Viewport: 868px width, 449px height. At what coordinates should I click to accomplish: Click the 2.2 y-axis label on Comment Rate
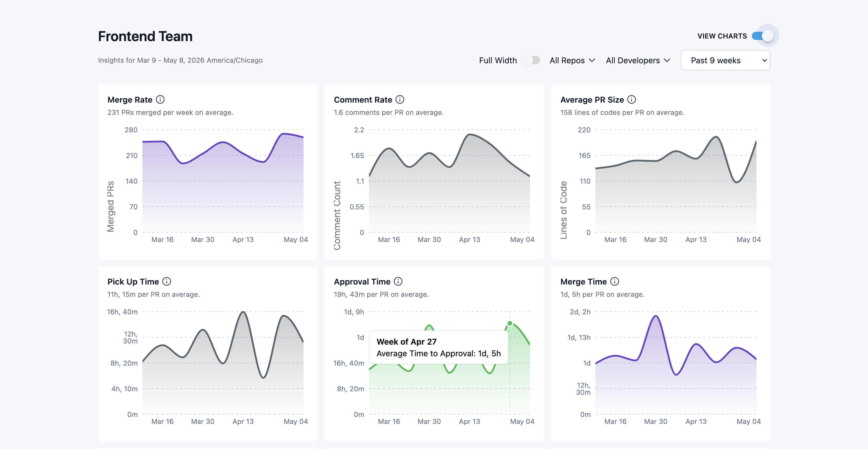click(x=359, y=130)
